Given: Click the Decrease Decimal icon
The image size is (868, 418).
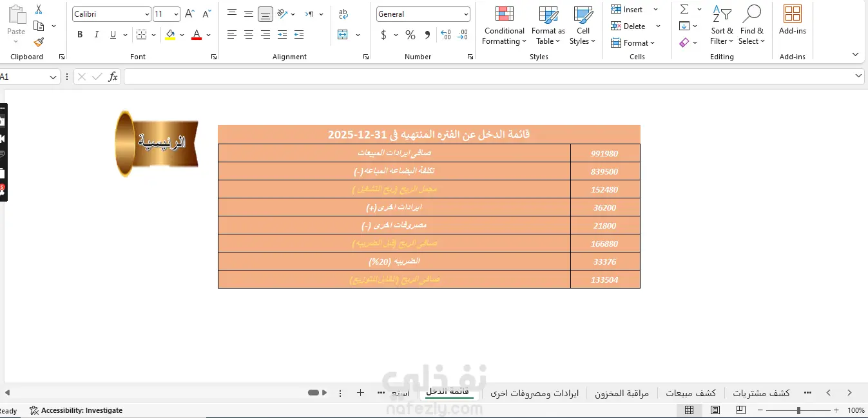Looking at the screenshot, I should tap(462, 35).
